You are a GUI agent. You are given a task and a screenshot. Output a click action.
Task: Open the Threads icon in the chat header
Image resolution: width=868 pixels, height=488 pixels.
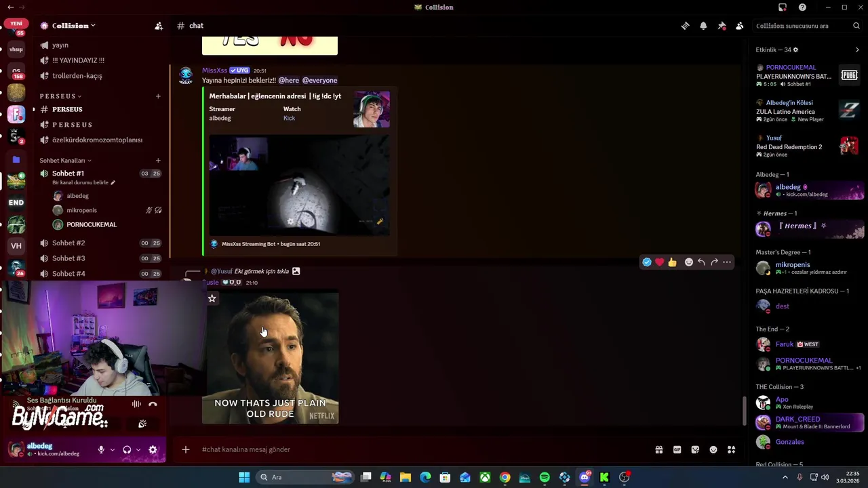(x=685, y=26)
